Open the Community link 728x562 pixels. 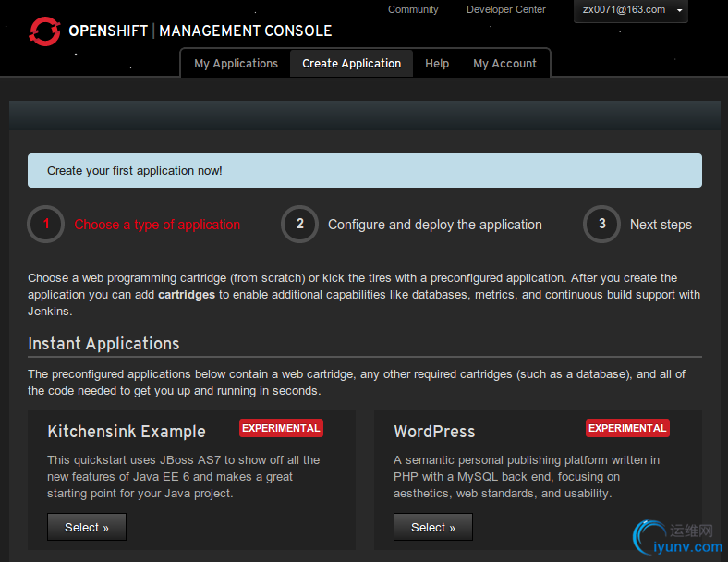coord(413,10)
